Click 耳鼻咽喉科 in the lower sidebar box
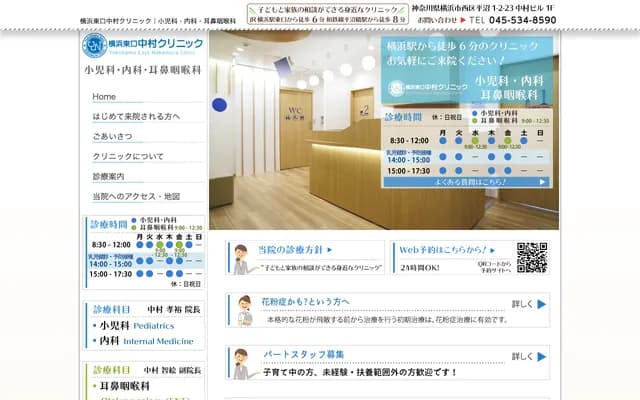Viewport: 640px width, 400px height. point(124,386)
